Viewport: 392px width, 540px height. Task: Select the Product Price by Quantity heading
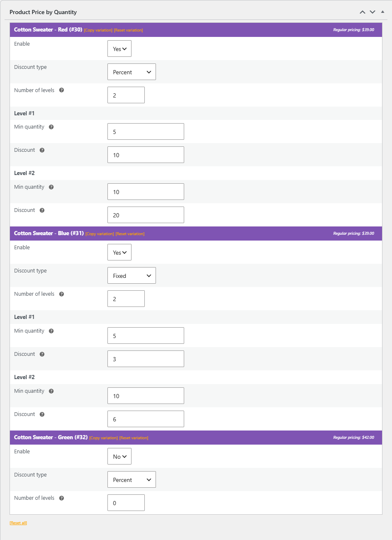point(43,12)
